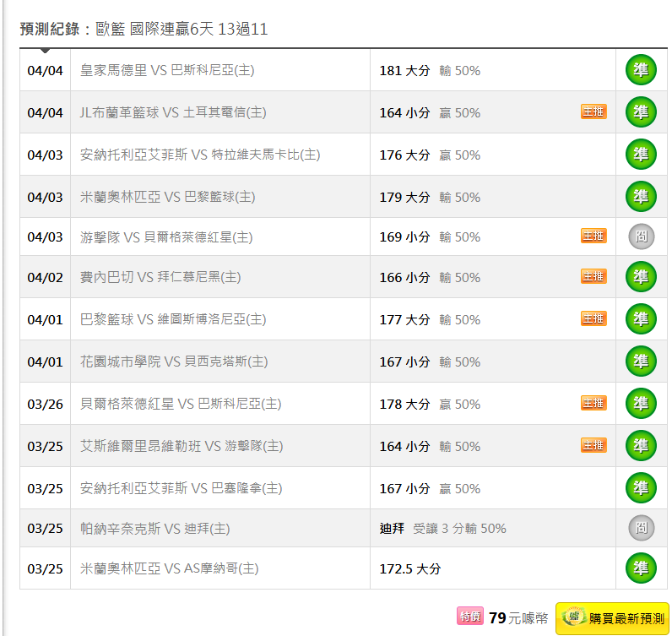Open match 米蘭奧林匹亞 VS 巴黎籃球

pyautogui.click(x=168, y=197)
